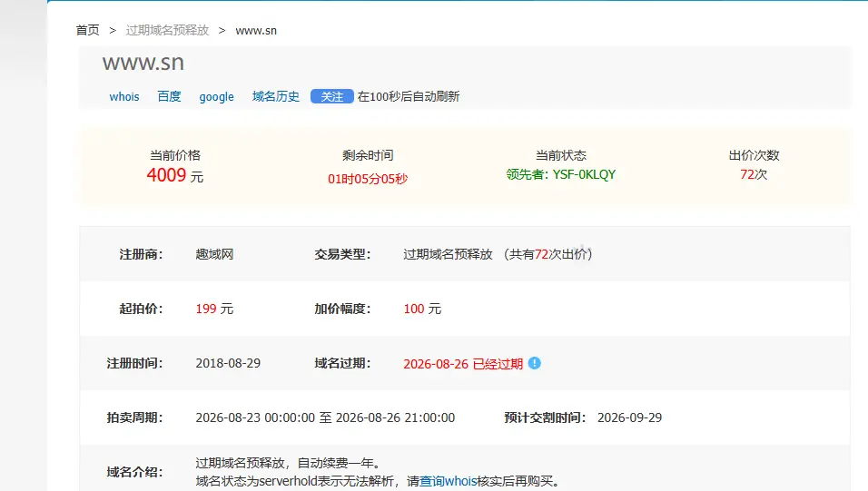
Task: Open the 百度 search link
Action: coord(170,96)
